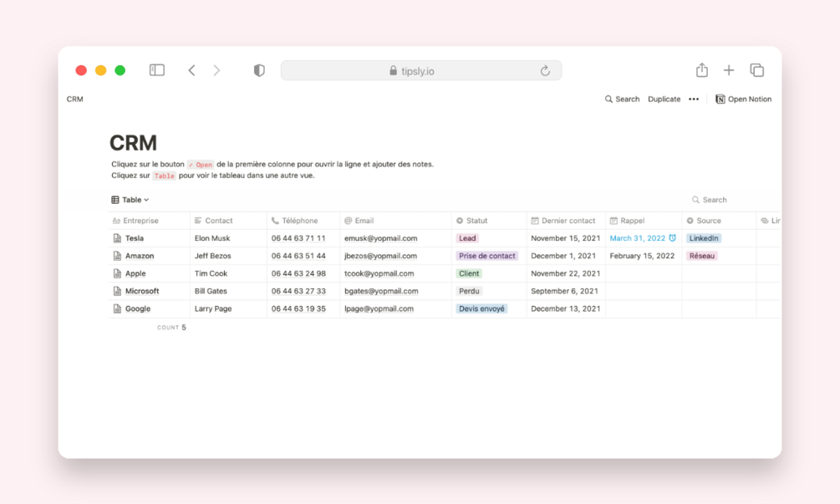Click the Téléphone column header

[303, 221]
